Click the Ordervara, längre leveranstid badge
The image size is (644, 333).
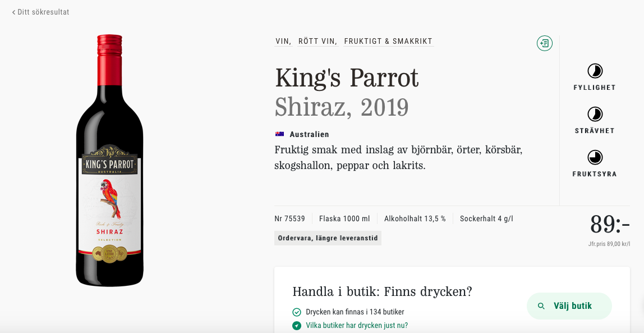tap(328, 238)
